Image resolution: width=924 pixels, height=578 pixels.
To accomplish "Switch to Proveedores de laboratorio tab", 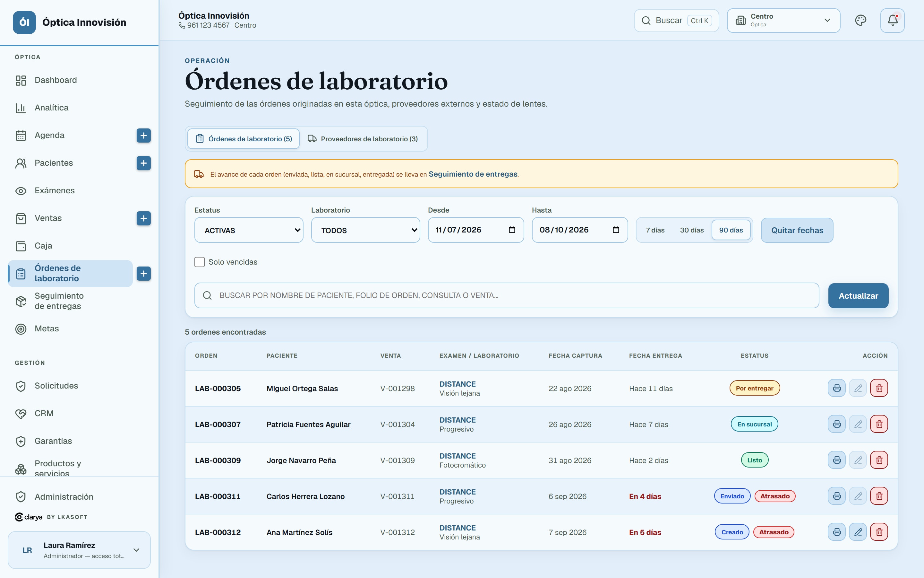I will (x=363, y=139).
